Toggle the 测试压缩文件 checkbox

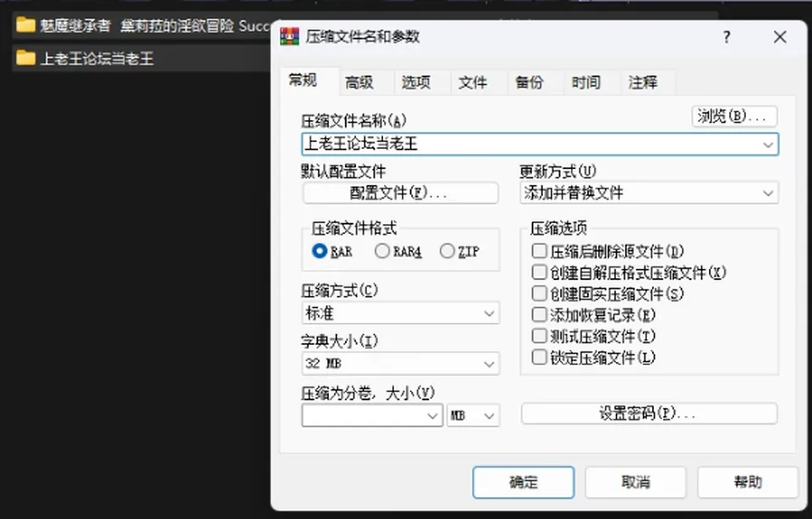tap(539, 336)
